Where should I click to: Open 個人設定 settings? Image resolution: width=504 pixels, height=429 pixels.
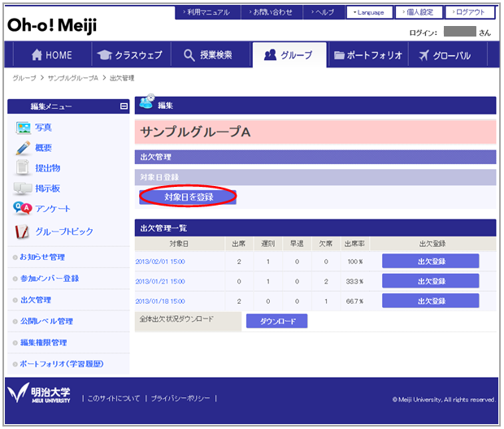pos(419,12)
